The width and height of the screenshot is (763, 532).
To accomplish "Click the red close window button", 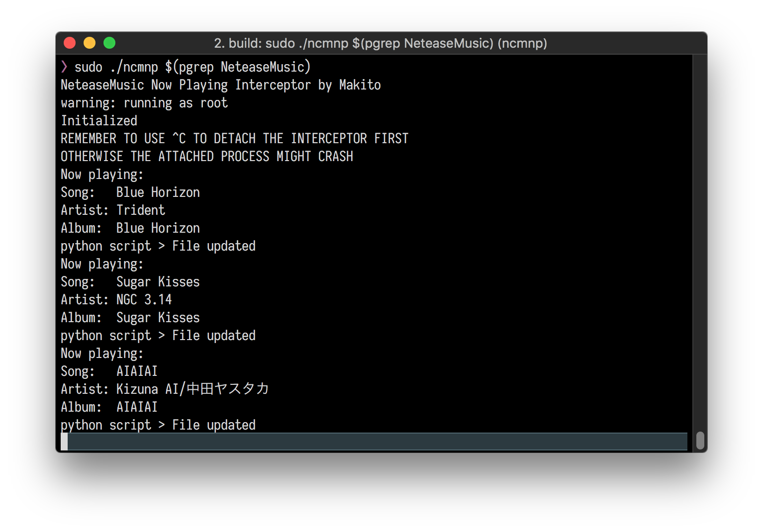I will (70, 43).
